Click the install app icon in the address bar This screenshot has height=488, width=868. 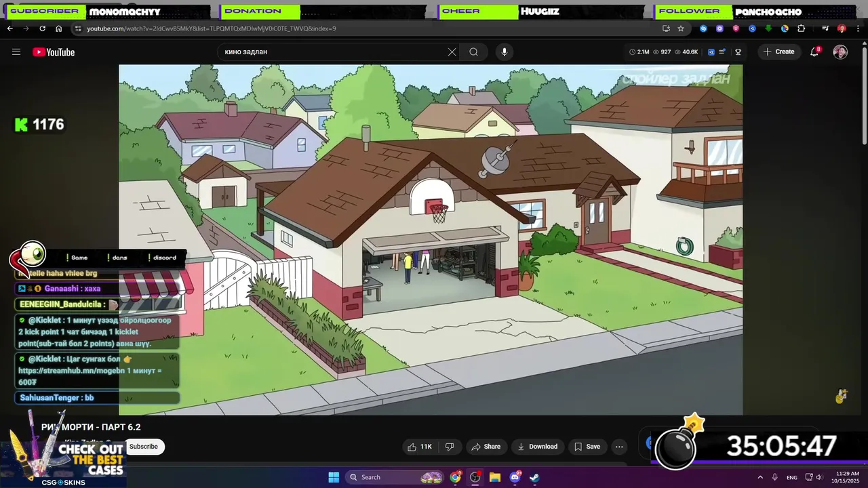coord(666,28)
